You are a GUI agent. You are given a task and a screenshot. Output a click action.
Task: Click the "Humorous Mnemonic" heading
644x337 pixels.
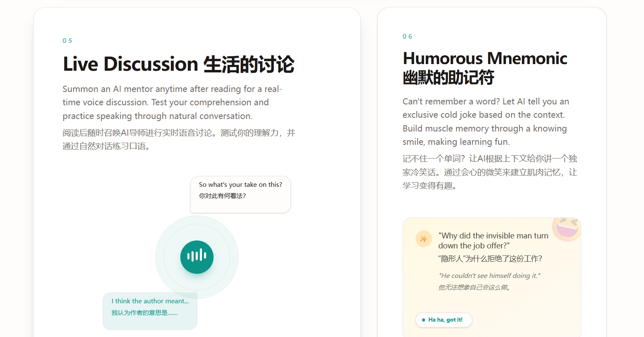485,58
